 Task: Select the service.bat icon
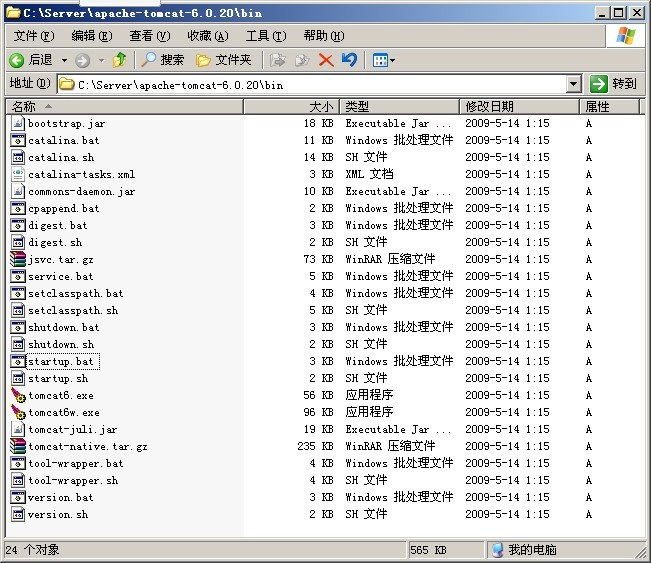(17, 276)
